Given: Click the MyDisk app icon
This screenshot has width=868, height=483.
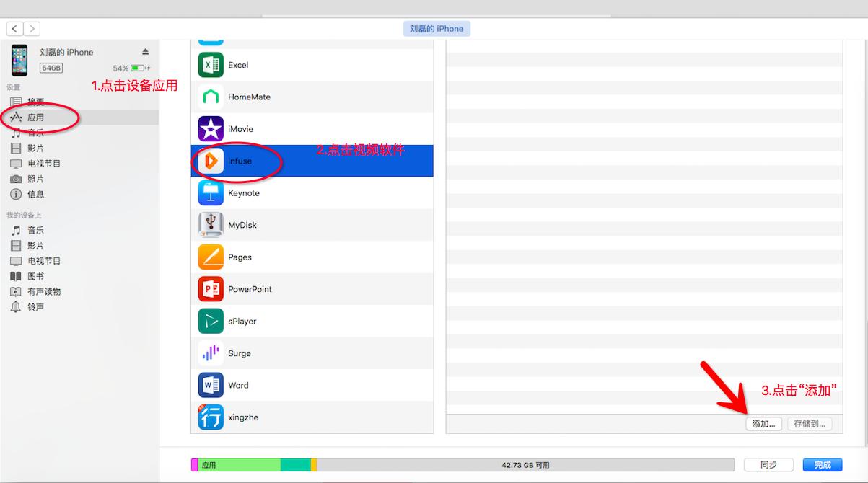Looking at the screenshot, I should (x=211, y=225).
